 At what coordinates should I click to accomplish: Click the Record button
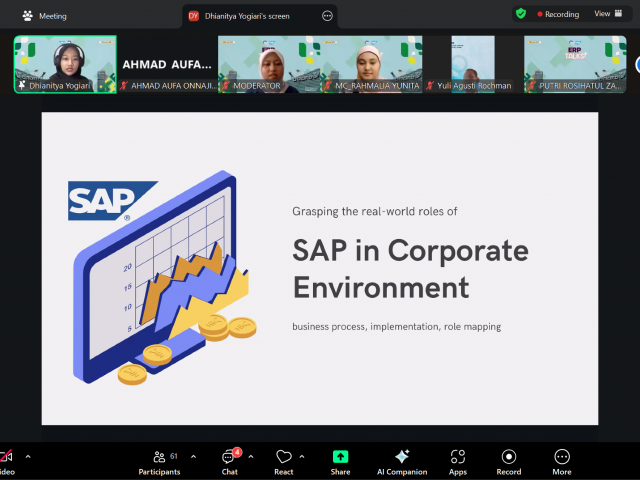point(509,462)
